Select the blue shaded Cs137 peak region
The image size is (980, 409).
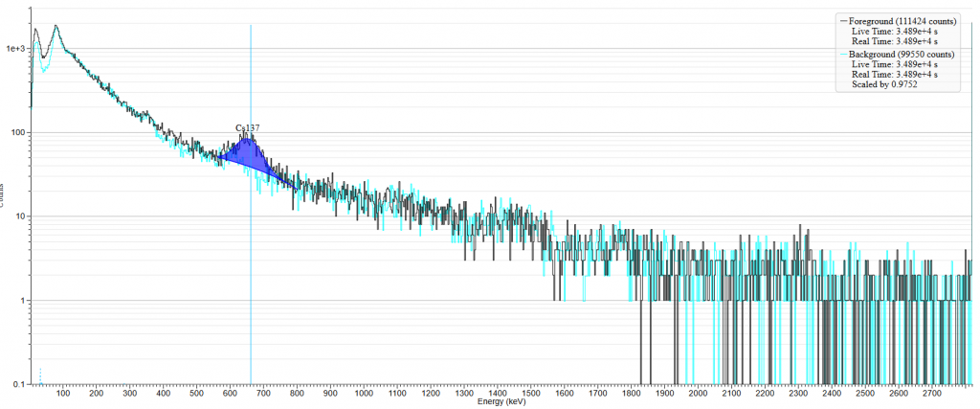coord(249,155)
